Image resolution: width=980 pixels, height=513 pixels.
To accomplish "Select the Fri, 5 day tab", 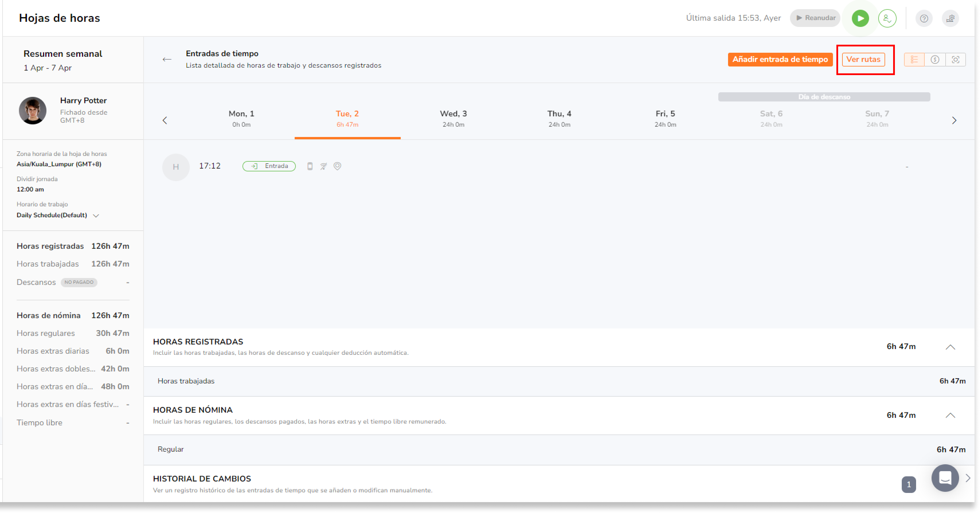I will tap(665, 118).
